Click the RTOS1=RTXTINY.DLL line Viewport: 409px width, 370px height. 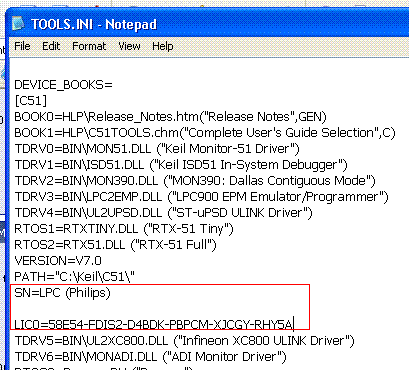(124, 229)
